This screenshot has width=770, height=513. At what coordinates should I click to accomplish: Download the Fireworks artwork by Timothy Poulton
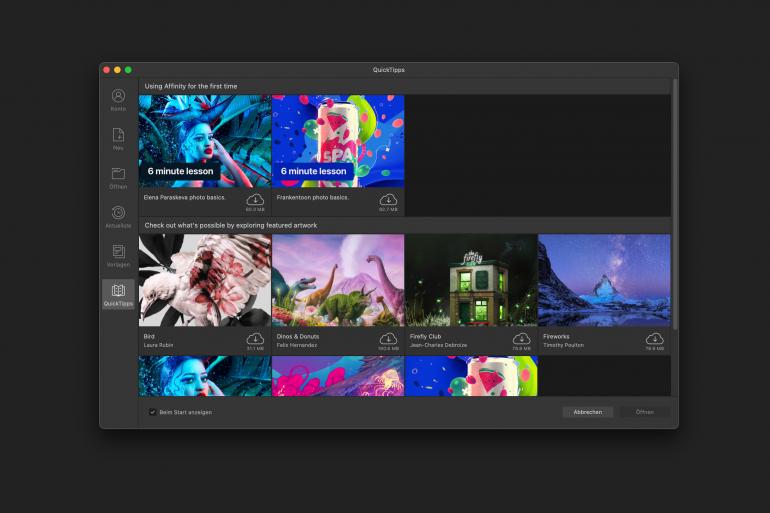655,339
